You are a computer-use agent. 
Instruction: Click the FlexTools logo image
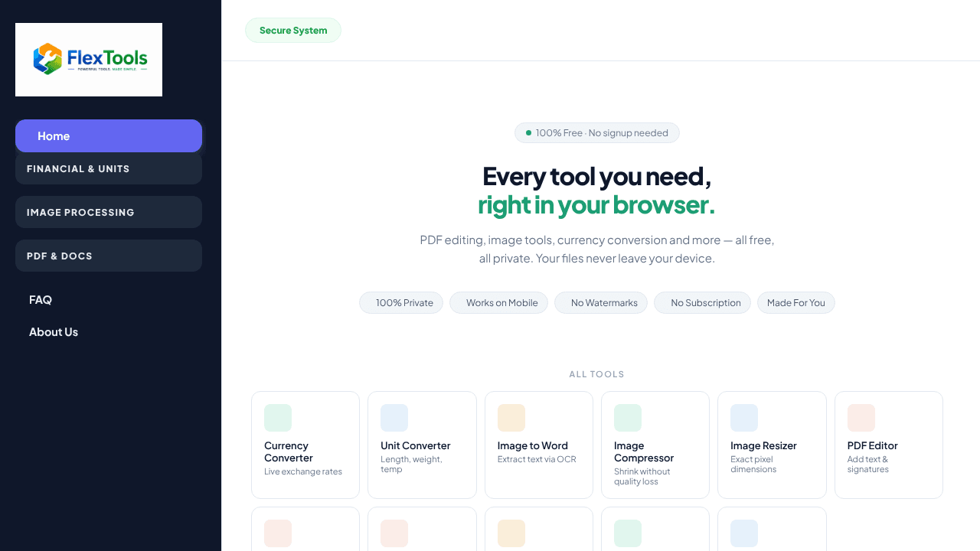(89, 60)
